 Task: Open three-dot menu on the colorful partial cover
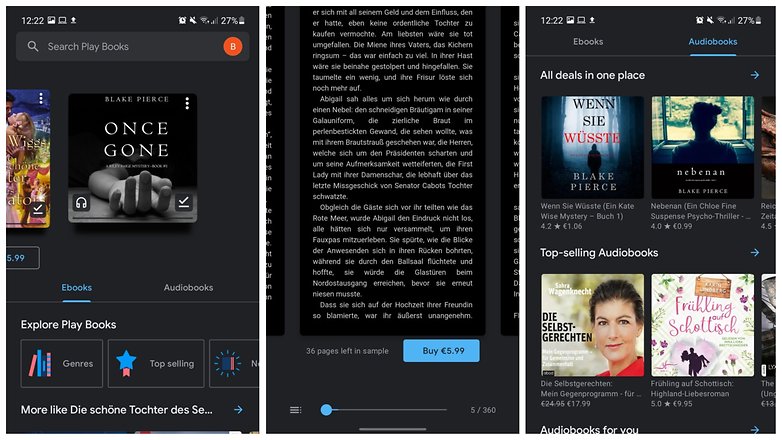(41, 99)
